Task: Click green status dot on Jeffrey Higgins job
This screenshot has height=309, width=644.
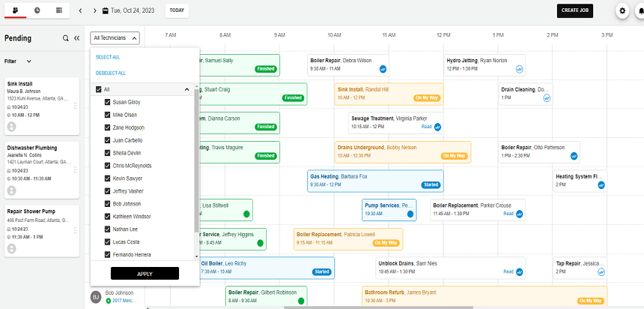Action: click(260, 243)
